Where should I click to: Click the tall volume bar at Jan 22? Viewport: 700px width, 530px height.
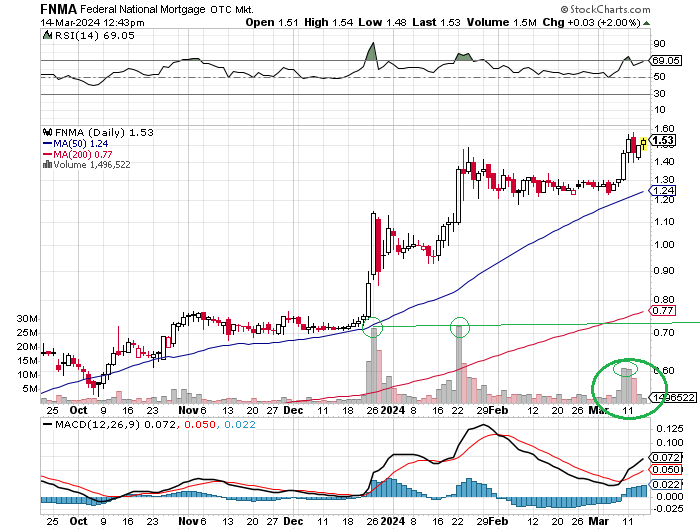tap(459, 364)
